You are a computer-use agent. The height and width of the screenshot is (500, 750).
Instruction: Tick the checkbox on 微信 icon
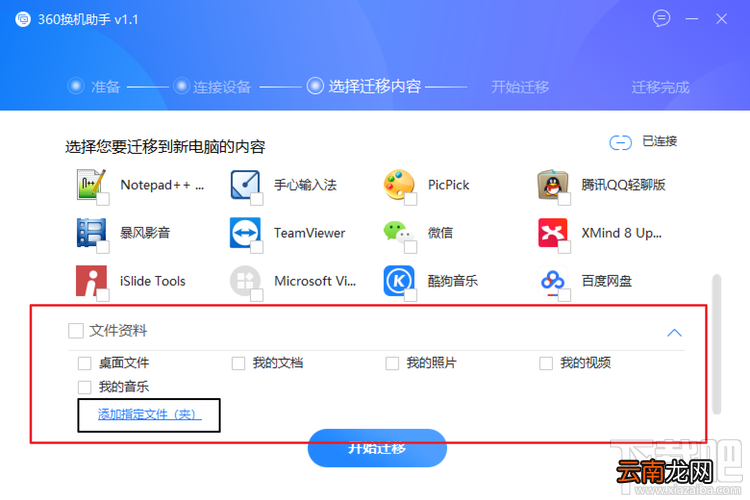(x=410, y=247)
